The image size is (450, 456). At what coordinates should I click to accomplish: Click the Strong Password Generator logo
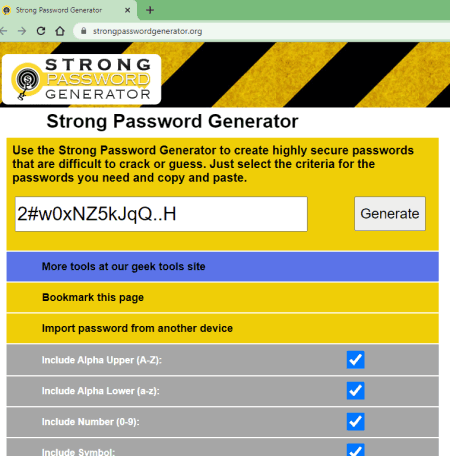pyautogui.click(x=81, y=79)
